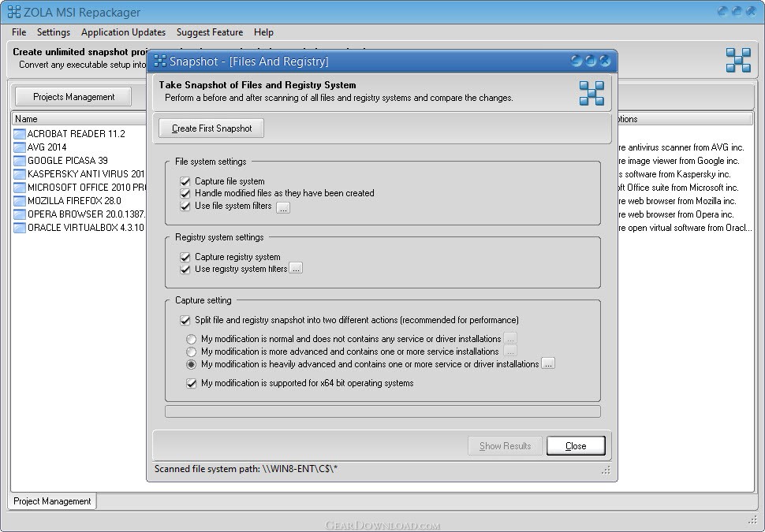Image resolution: width=765 pixels, height=532 pixels.
Task: Click the Snapshot dialog title bar icon
Action: point(160,61)
